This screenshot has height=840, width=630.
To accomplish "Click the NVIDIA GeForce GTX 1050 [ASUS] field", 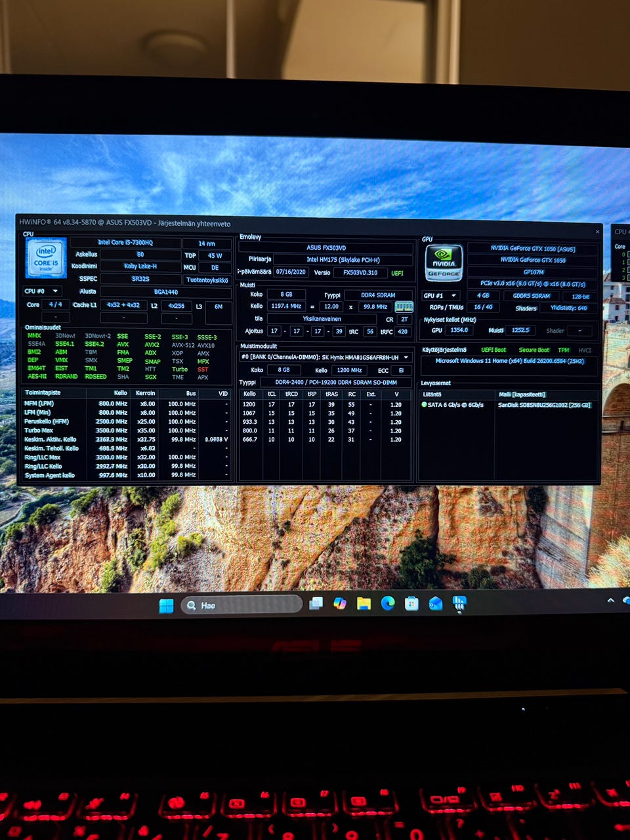I will point(533,249).
